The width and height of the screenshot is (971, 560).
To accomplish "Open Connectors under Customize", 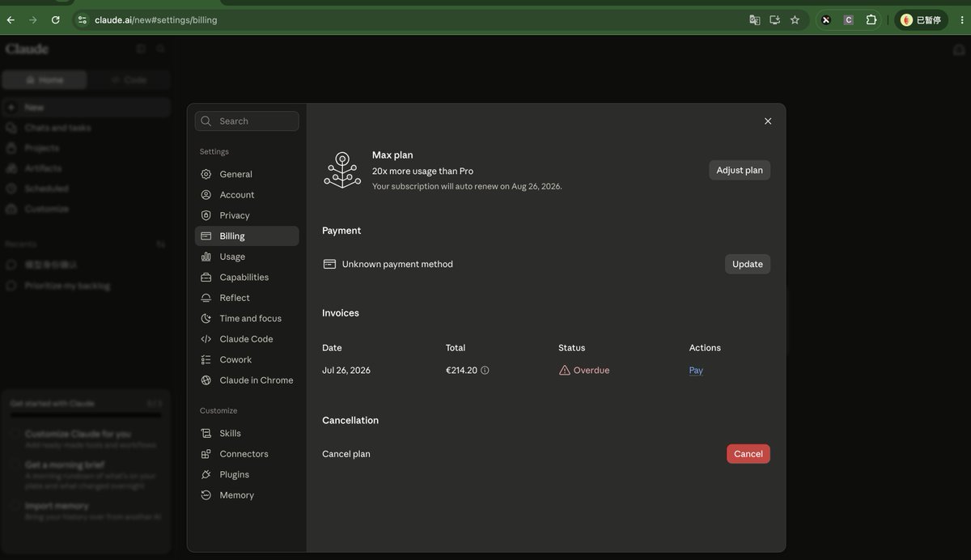I will [x=247, y=454].
